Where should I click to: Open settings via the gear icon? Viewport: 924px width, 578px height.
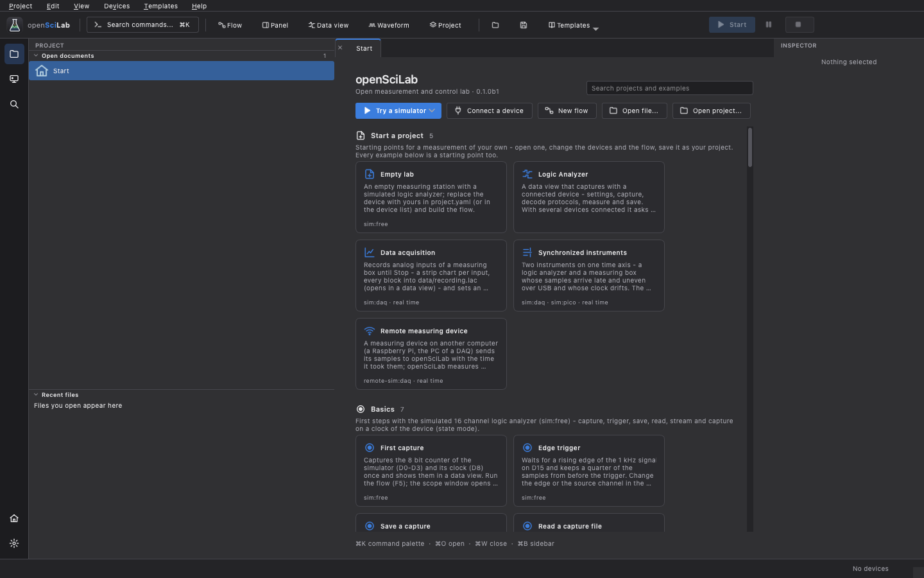14,543
